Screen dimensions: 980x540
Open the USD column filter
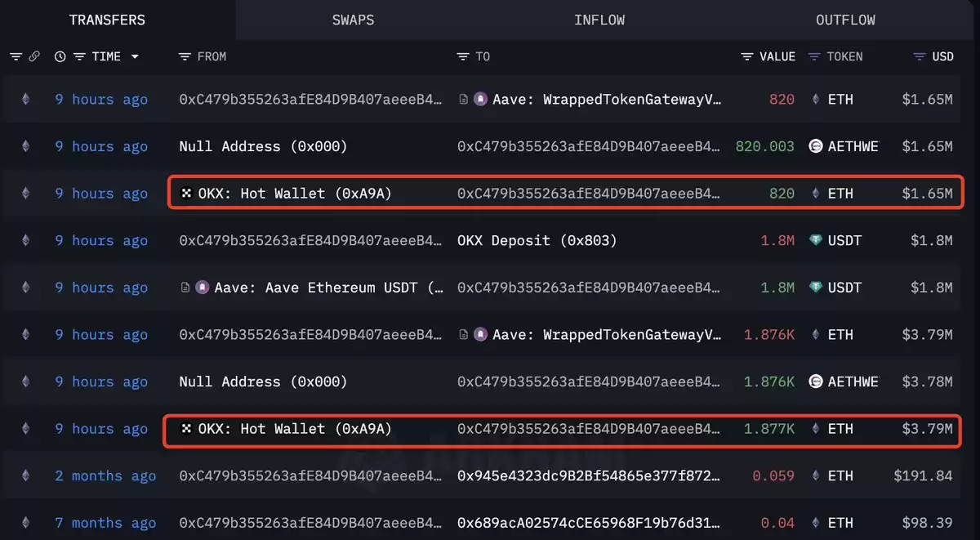(919, 56)
